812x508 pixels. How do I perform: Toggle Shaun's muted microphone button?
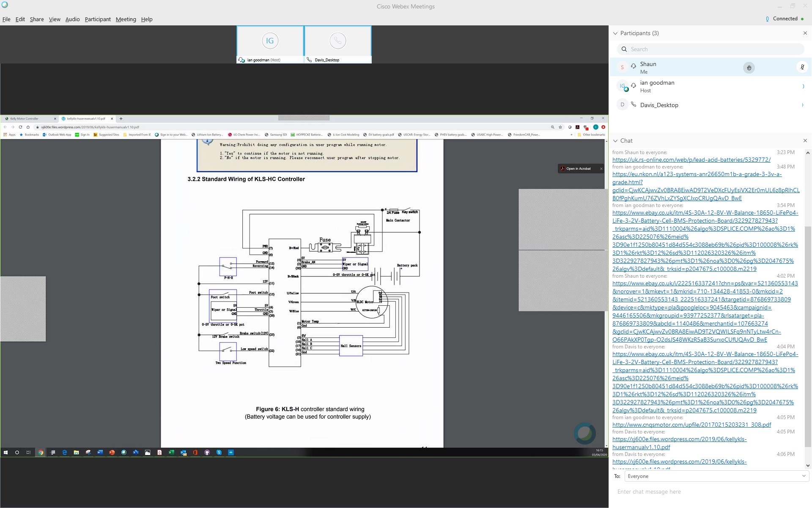802,67
